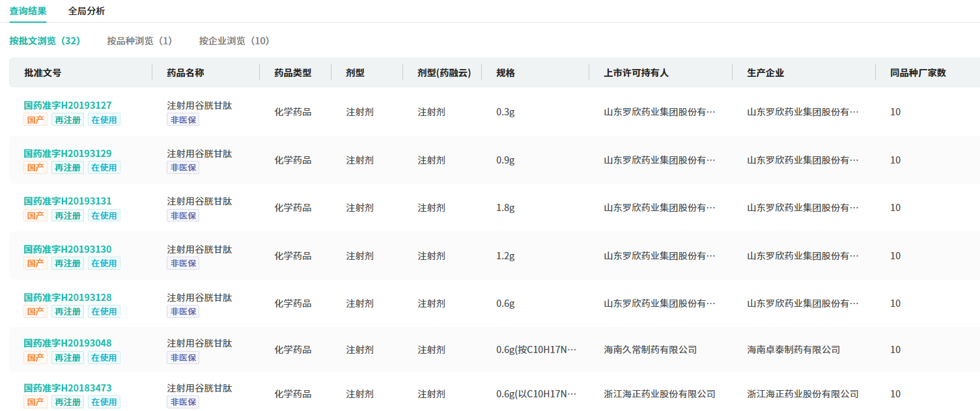Select 按品种浏览（1）view

click(140, 41)
